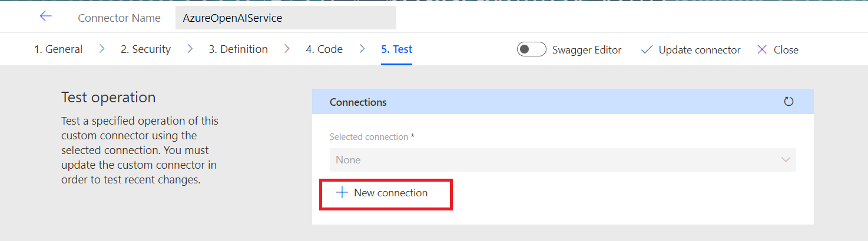This screenshot has width=868, height=241.
Task: Click chevron arrow between Definition and Code
Action: click(x=287, y=49)
